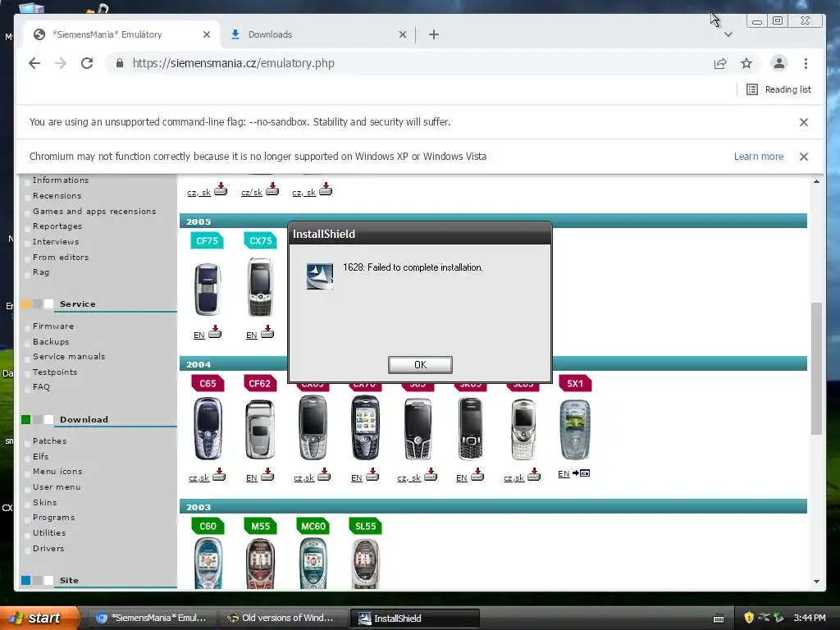840x630 pixels.
Task: Switch to Old versions of Windows taskbar item
Action: point(283,619)
